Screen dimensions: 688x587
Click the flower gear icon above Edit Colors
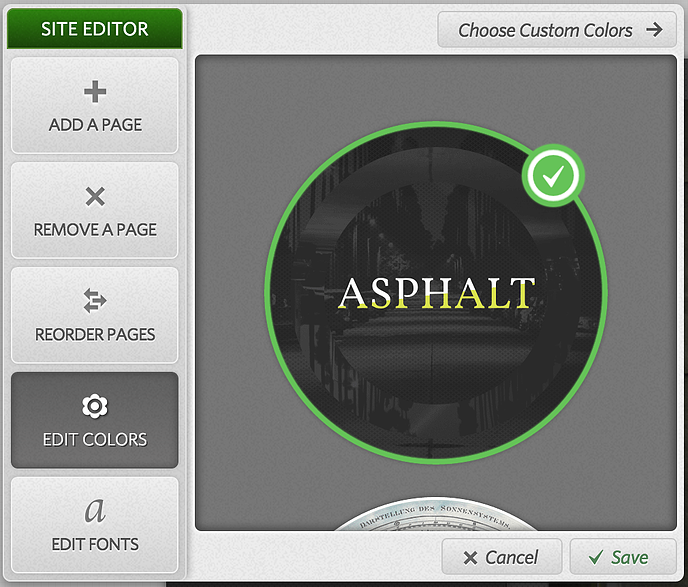[95, 406]
